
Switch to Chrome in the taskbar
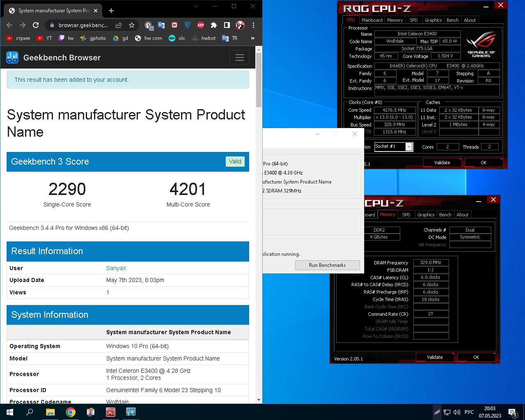tap(70, 412)
